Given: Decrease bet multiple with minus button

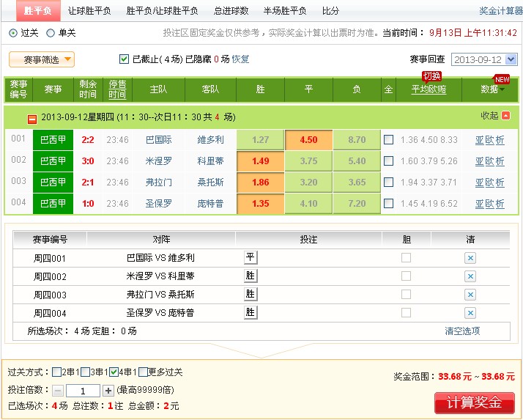Looking at the screenshot, I should 58,391.
